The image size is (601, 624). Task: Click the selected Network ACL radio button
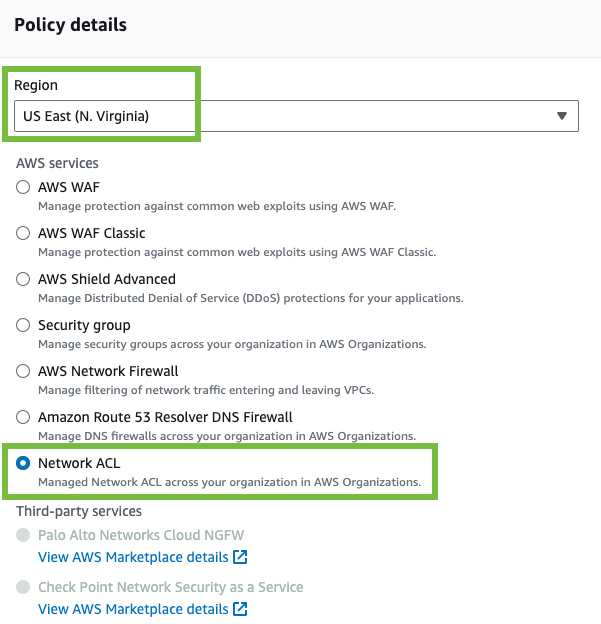pos(23,463)
